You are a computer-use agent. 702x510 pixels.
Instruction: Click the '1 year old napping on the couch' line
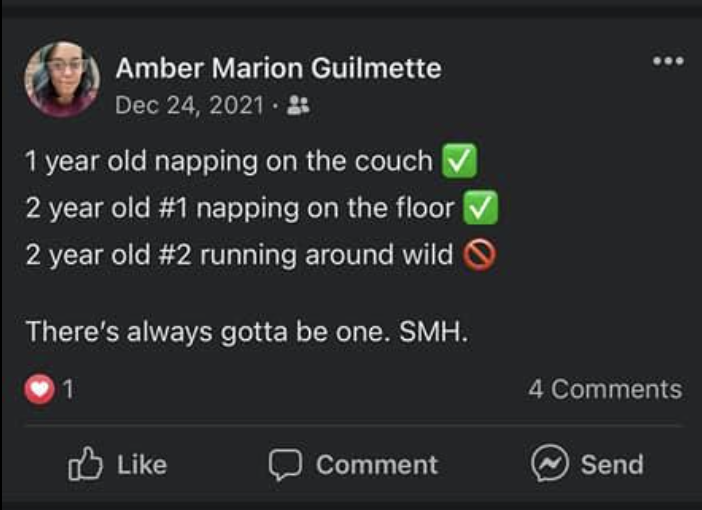(x=229, y=161)
